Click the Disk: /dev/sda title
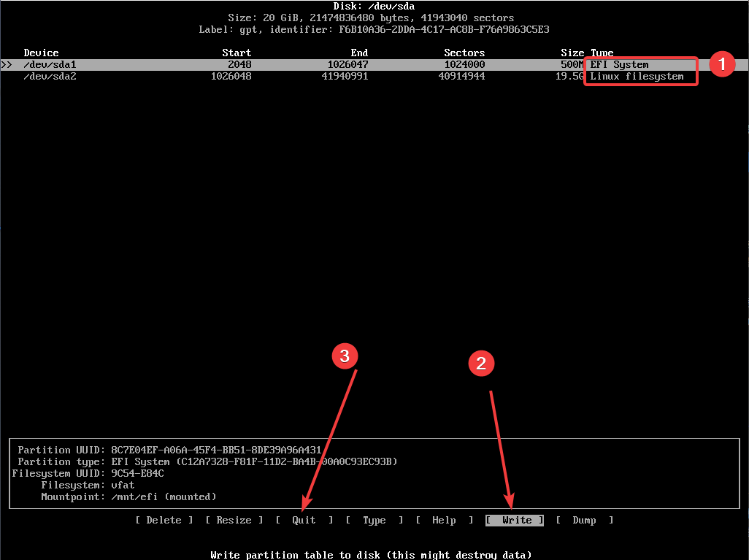The height and width of the screenshot is (560, 749). coord(374,7)
